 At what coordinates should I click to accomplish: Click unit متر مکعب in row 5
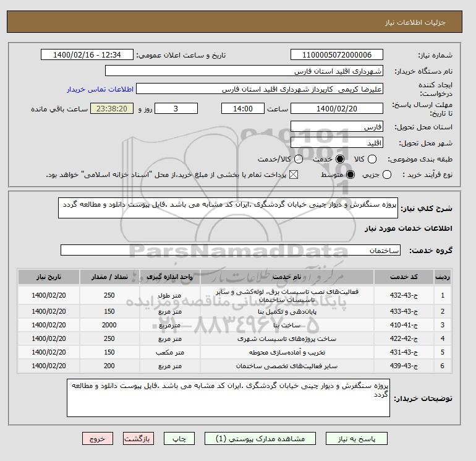click(x=170, y=352)
